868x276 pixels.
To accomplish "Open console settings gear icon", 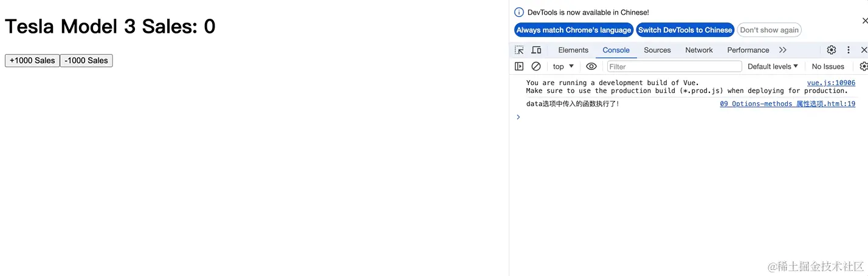I will [x=864, y=66].
